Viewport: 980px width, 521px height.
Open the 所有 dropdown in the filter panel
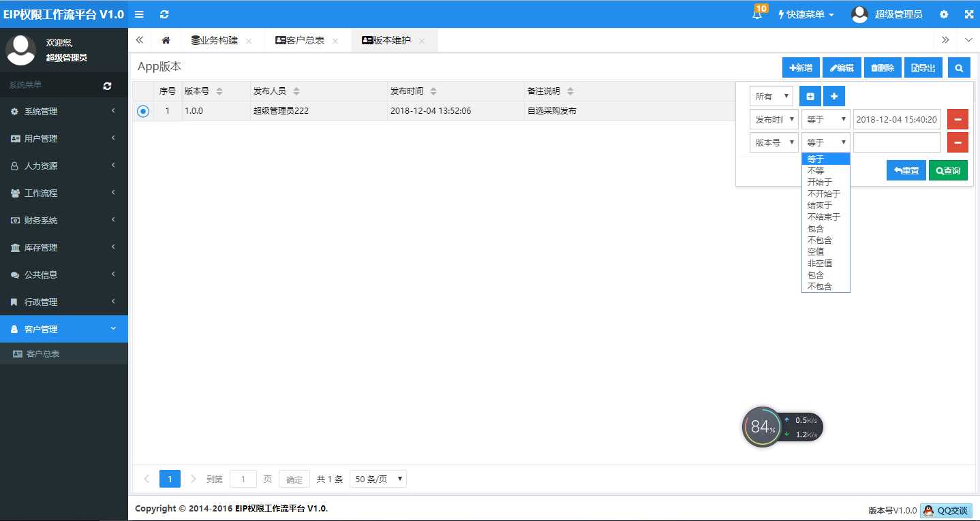click(x=771, y=96)
